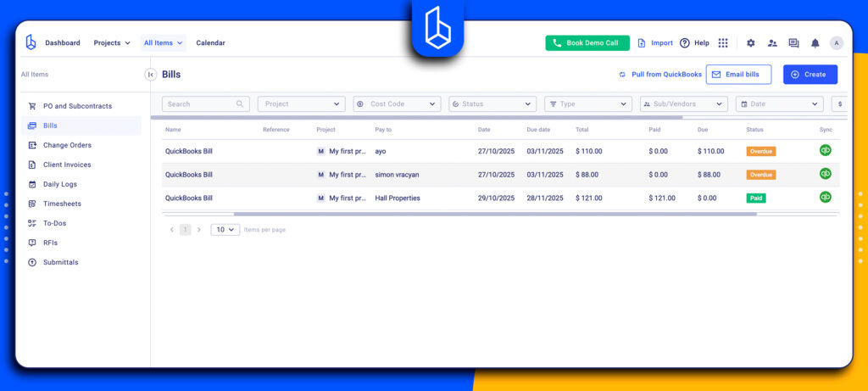Click the Buildern logo in the top-left corner

31,42
